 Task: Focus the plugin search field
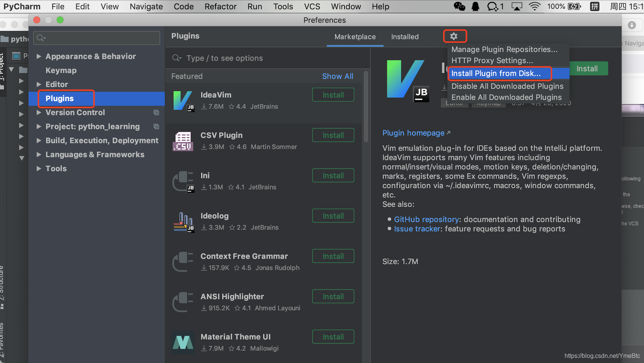pos(268,58)
